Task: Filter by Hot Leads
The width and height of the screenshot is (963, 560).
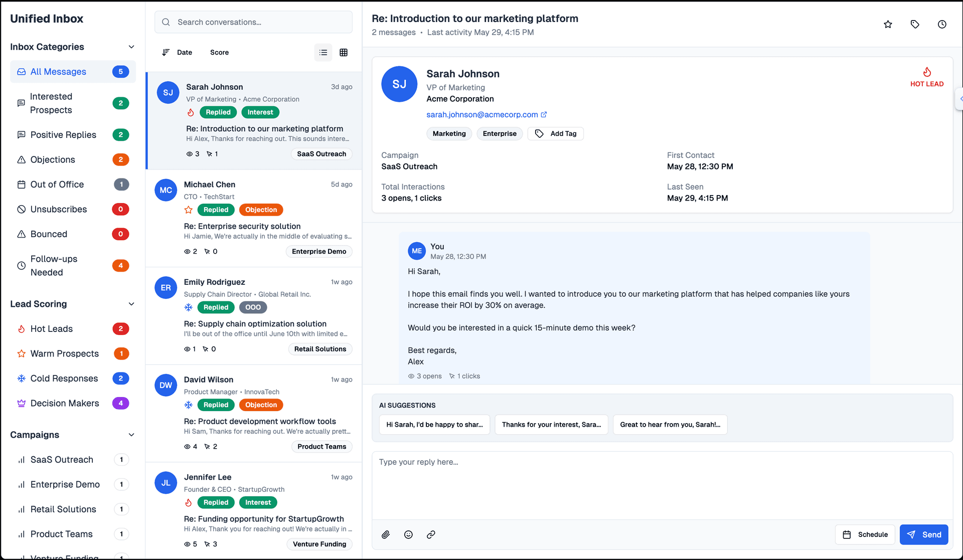Action: pos(73,329)
